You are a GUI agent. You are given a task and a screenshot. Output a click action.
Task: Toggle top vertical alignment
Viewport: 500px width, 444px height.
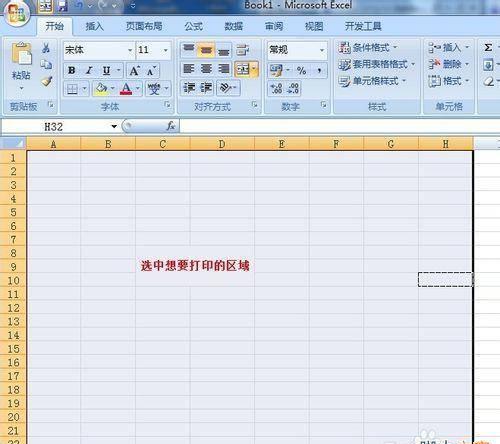point(189,50)
